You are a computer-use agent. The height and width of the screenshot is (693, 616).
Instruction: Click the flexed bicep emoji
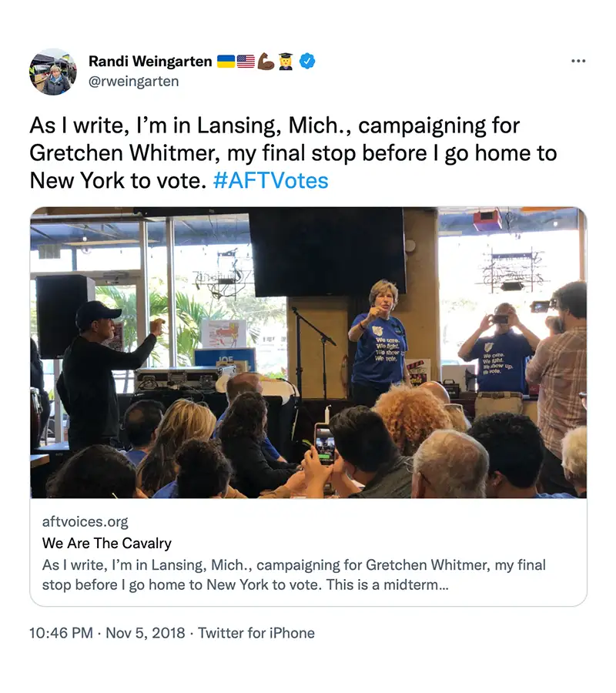[266, 62]
